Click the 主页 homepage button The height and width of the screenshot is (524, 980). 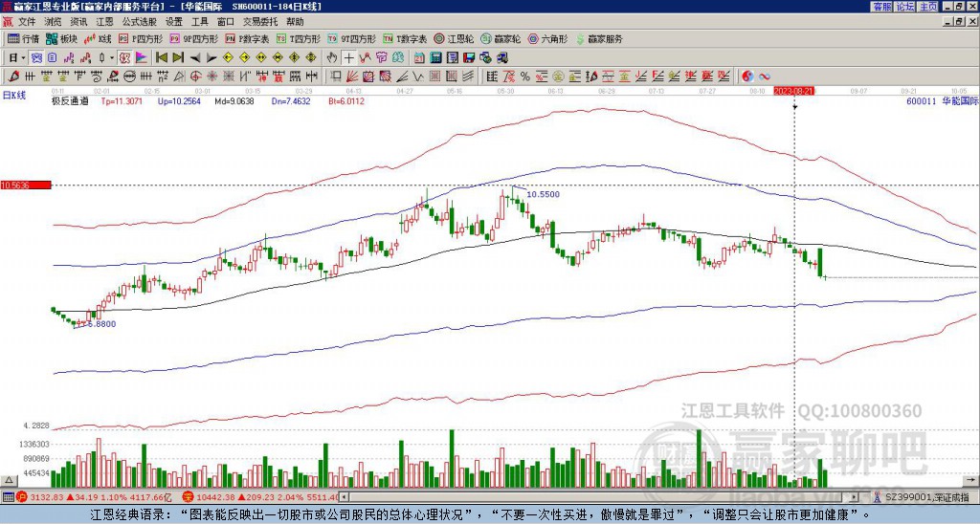[x=927, y=6]
